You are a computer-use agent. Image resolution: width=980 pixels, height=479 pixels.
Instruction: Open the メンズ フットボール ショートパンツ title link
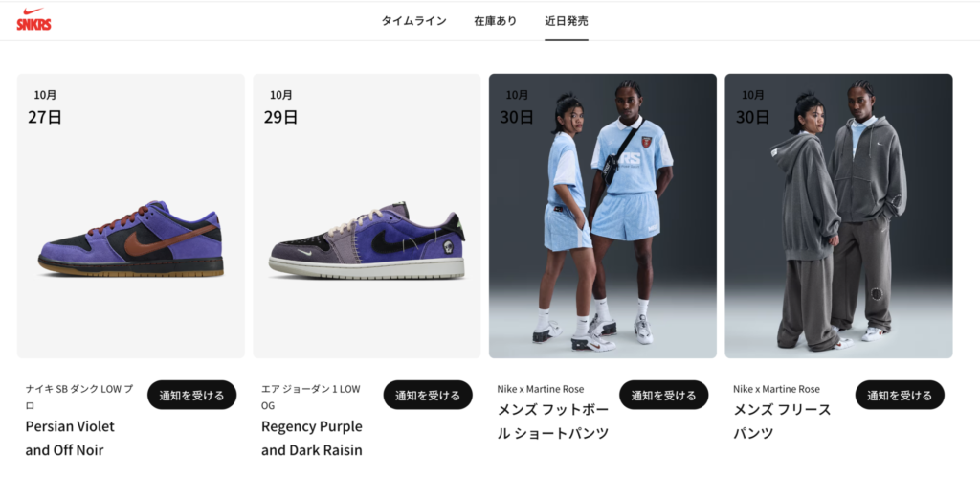coord(553,422)
